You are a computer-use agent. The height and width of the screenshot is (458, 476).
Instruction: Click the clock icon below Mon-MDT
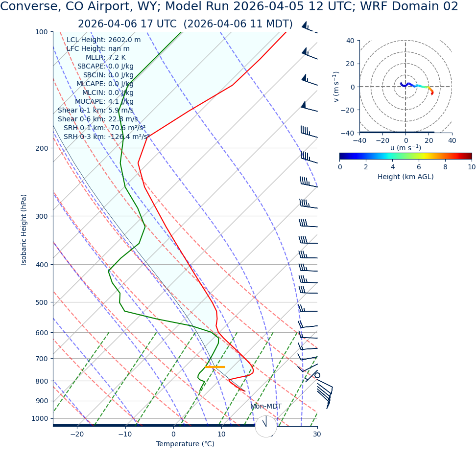[x=266, y=426]
